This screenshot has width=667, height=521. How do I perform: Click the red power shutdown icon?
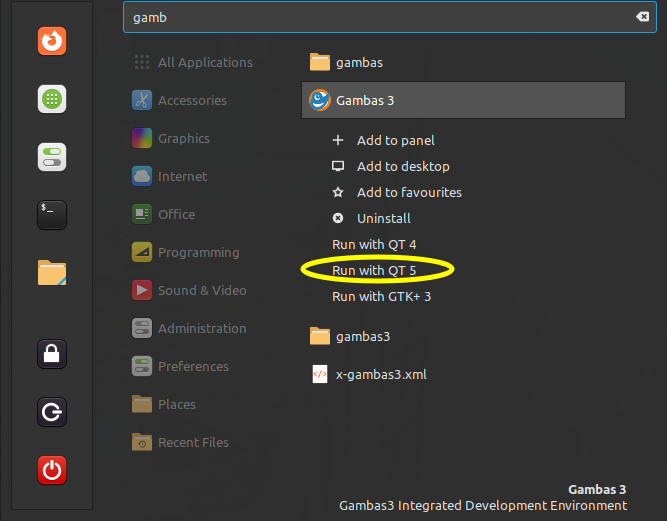[52, 470]
